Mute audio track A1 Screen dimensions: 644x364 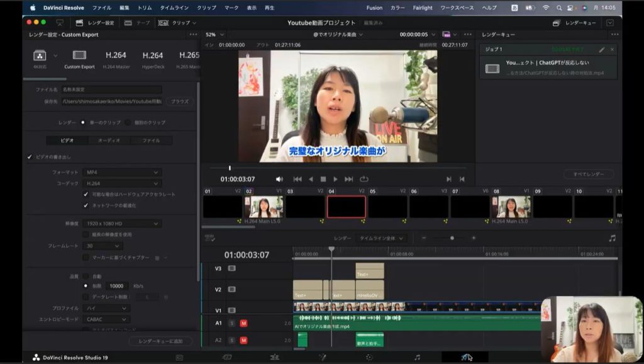pos(243,323)
